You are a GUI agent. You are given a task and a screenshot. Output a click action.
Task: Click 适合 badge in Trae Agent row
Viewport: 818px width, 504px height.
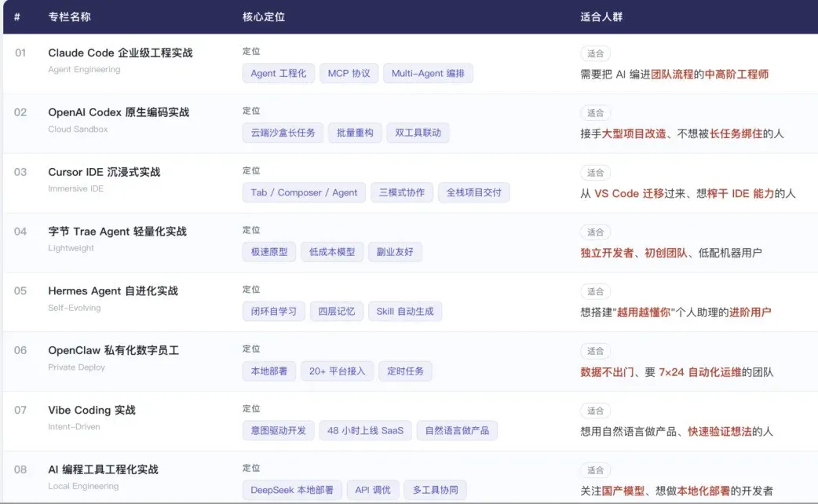click(x=595, y=232)
